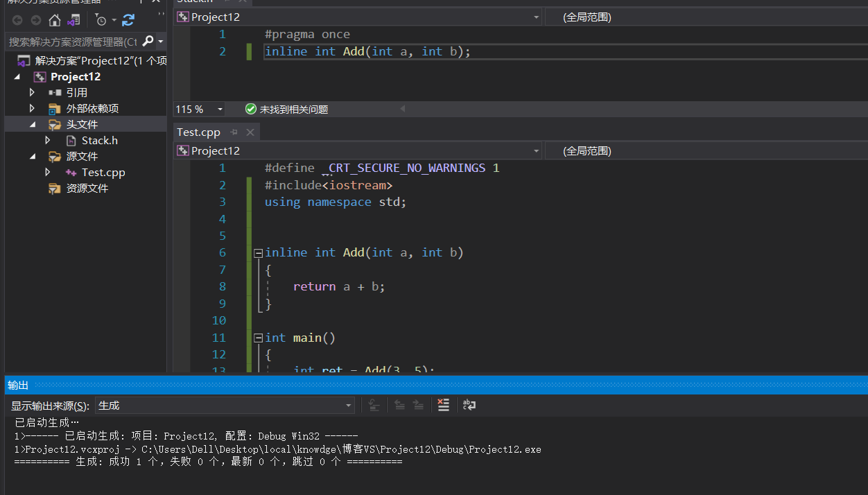
Task: Click the find message in code icon
Action: point(374,406)
